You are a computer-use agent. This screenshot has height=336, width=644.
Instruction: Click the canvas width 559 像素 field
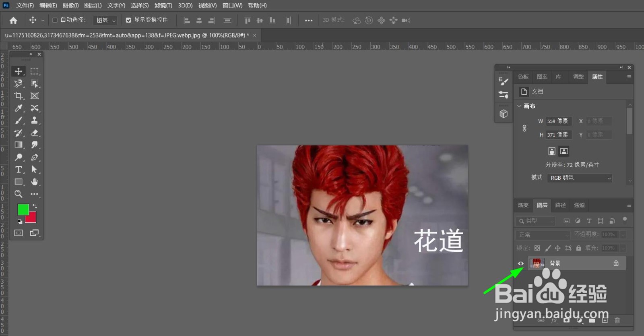pos(559,121)
